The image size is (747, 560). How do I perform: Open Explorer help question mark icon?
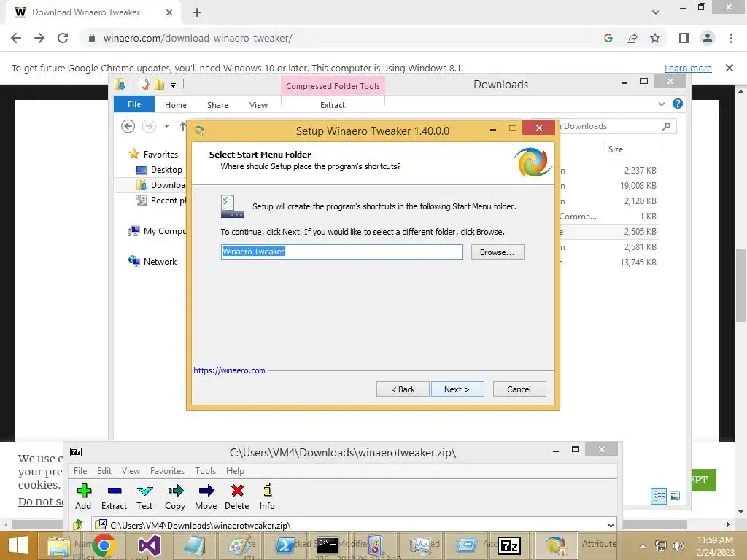[678, 104]
